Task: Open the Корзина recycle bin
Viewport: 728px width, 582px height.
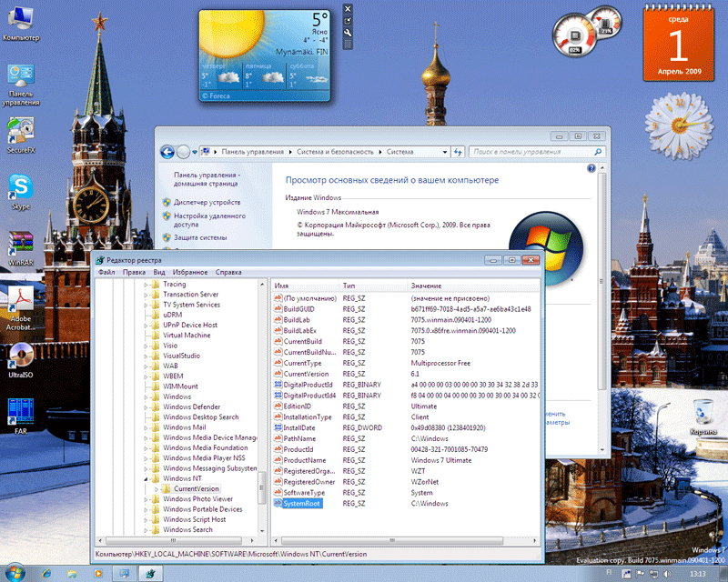Action: 703,416
